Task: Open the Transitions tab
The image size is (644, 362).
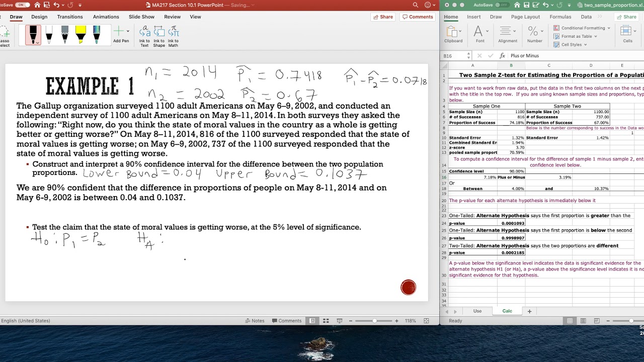Action: point(70,17)
